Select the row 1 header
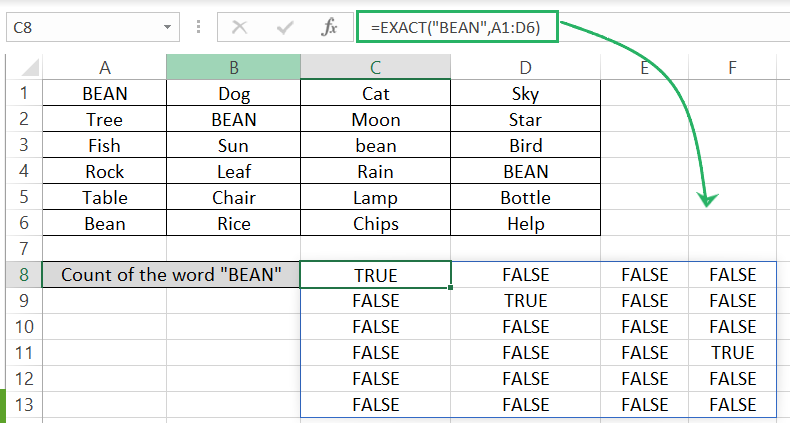 coord(21,94)
